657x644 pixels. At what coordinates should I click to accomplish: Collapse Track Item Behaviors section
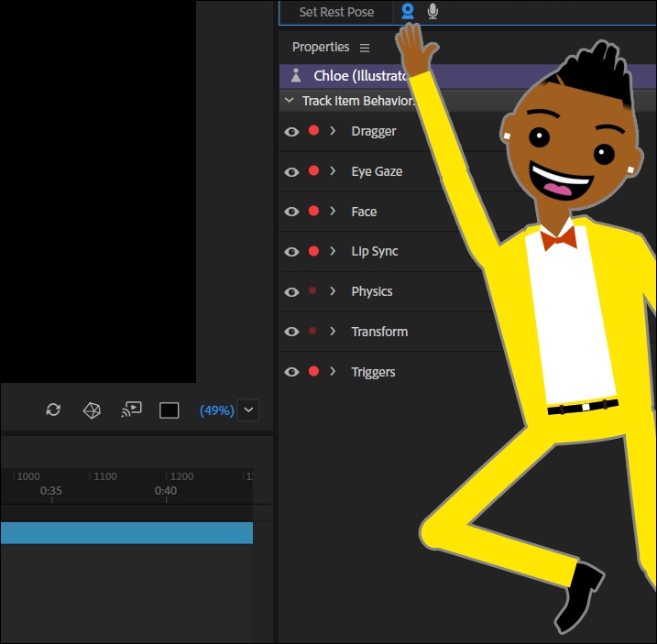290,100
